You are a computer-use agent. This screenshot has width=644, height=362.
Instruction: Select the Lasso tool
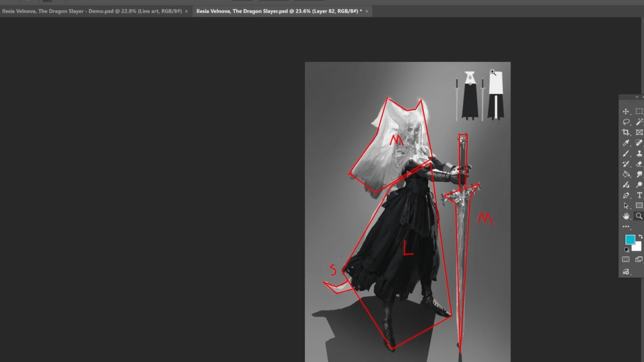tap(626, 122)
